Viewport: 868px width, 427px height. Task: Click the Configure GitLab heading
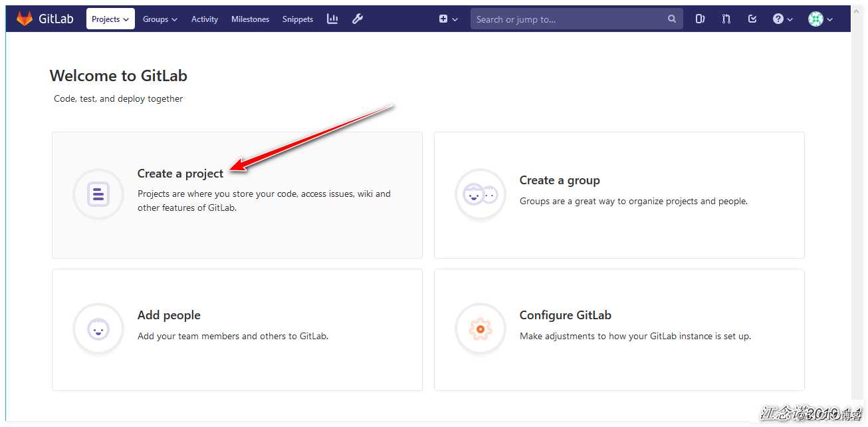coord(566,315)
